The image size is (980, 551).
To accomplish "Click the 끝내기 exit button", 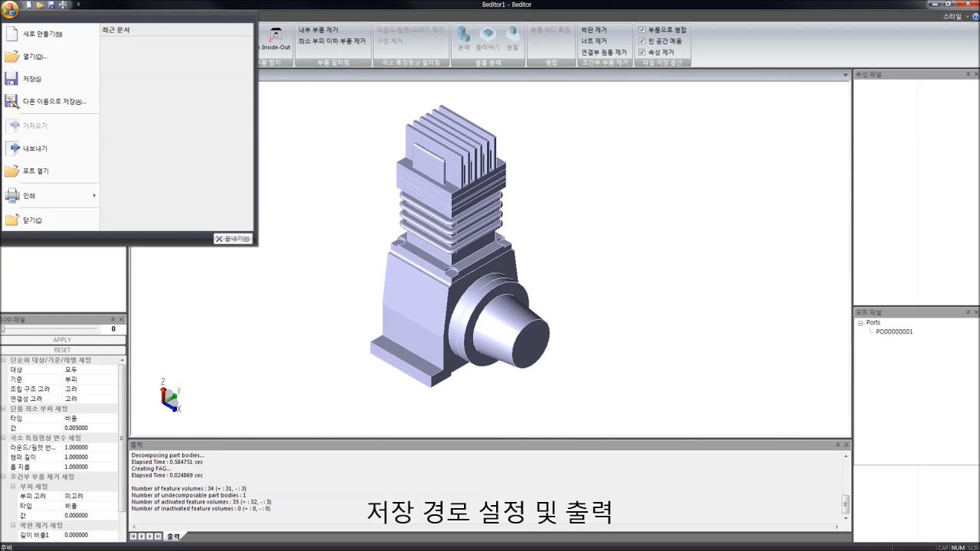I will (x=232, y=239).
